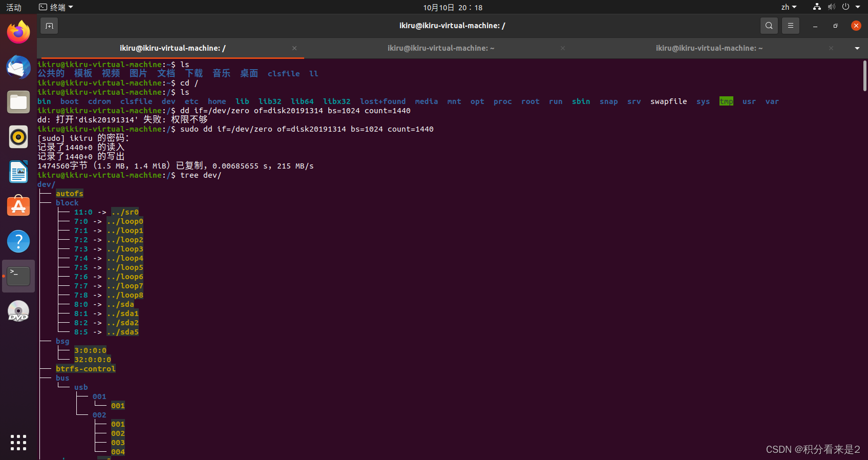Click 'cdrom' in root ls output
868x460 pixels.
pyautogui.click(x=99, y=101)
